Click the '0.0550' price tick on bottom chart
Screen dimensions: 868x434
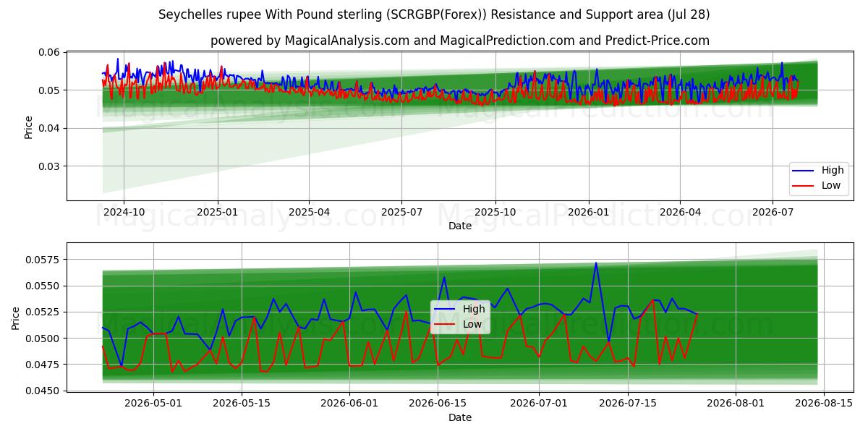pos(44,286)
